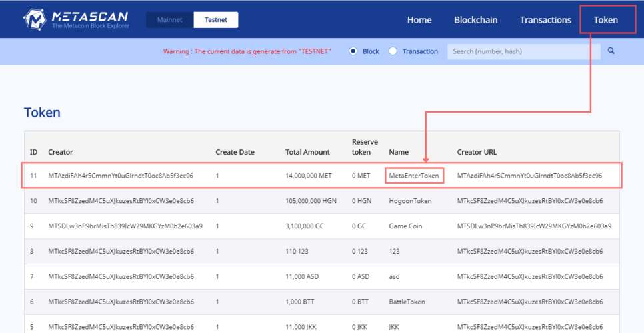The width and height of the screenshot is (644, 333).
Task: Click the 110 123 total amount
Action: [x=297, y=251]
